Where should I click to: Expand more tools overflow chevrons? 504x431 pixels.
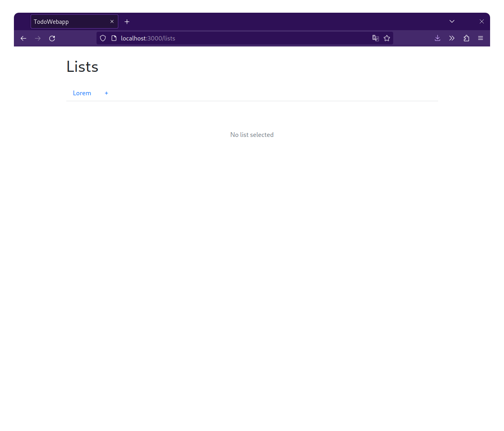coord(452,38)
